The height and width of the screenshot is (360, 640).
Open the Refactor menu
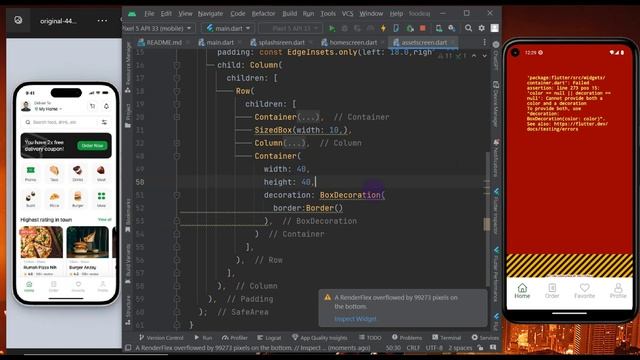click(x=263, y=13)
